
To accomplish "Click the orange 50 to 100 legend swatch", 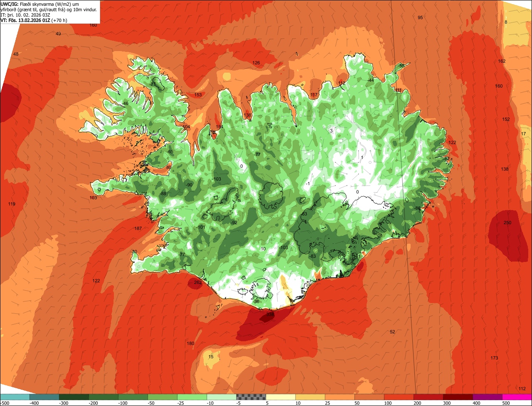I will point(369,396).
